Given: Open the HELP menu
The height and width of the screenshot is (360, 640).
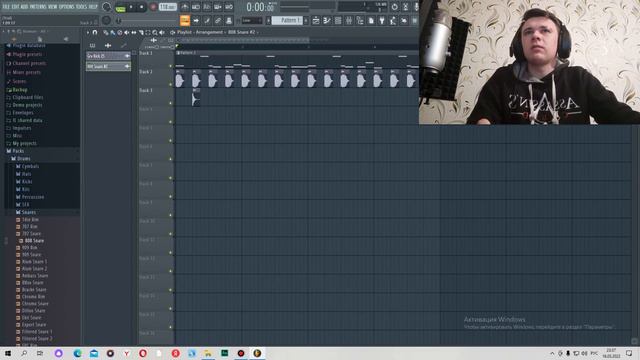Looking at the screenshot, I should click(x=93, y=7).
